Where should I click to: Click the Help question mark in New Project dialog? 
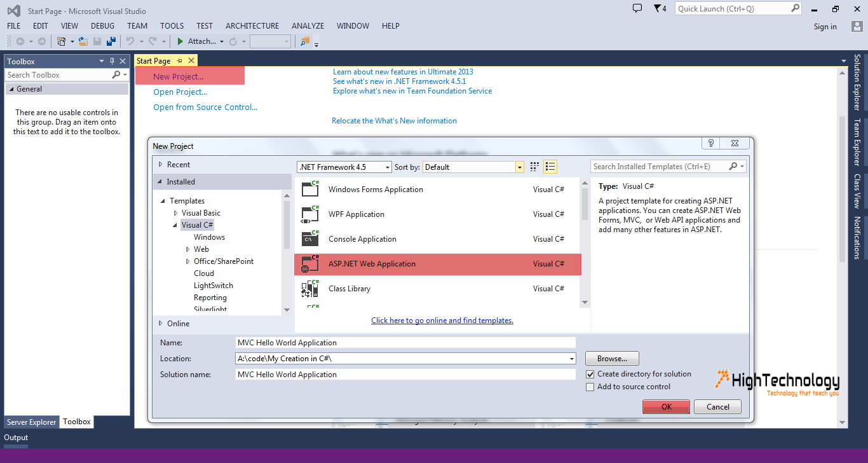711,143
